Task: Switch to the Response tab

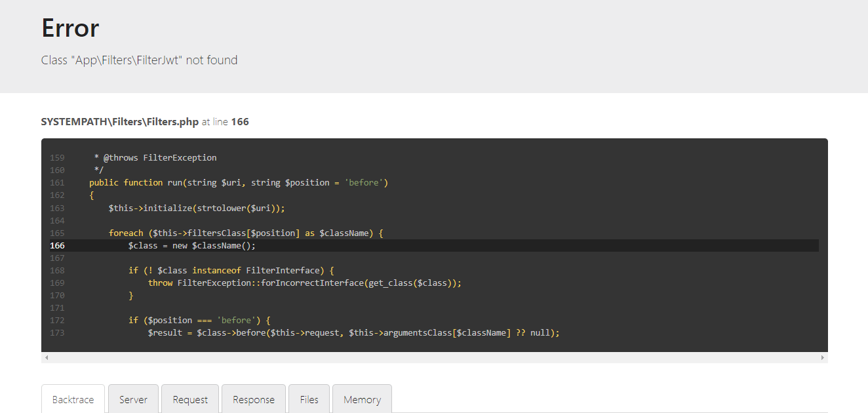Action: point(254,399)
